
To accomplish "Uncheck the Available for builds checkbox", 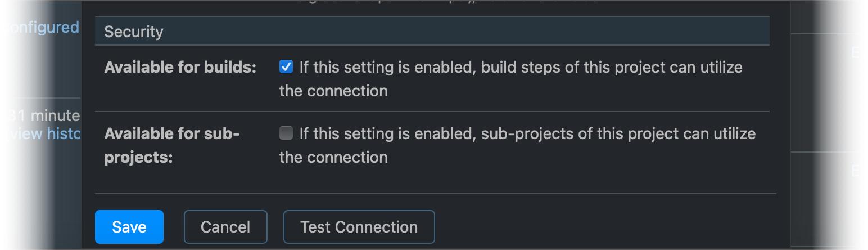I will (x=286, y=67).
